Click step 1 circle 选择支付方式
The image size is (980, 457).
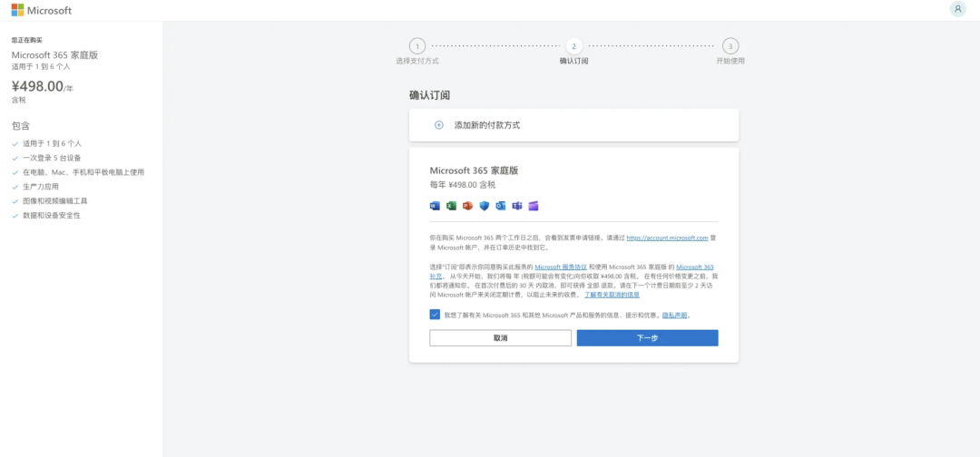coord(416,45)
